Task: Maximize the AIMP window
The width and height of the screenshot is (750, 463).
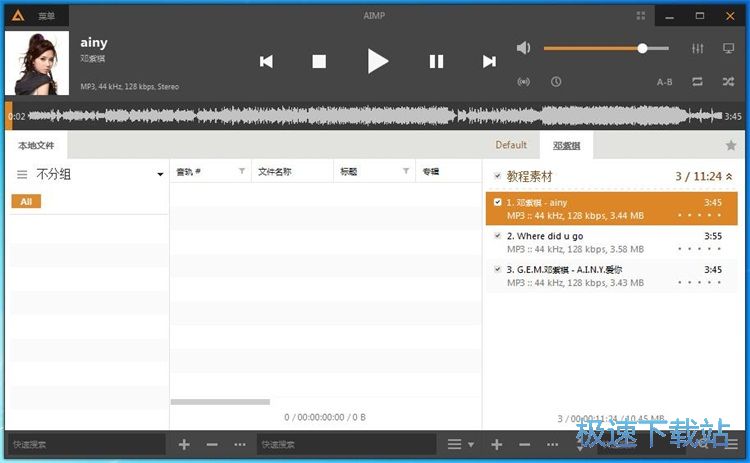Action: (x=700, y=16)
